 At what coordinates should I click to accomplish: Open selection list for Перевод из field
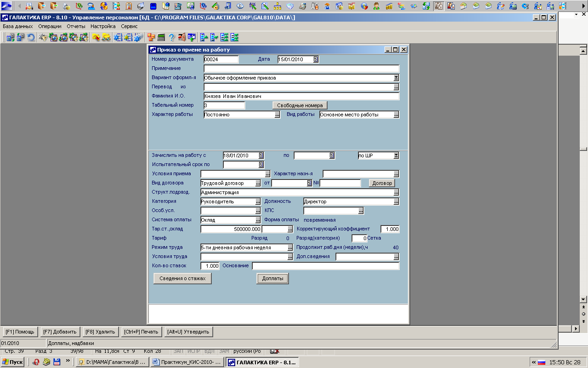pos(396,87)
